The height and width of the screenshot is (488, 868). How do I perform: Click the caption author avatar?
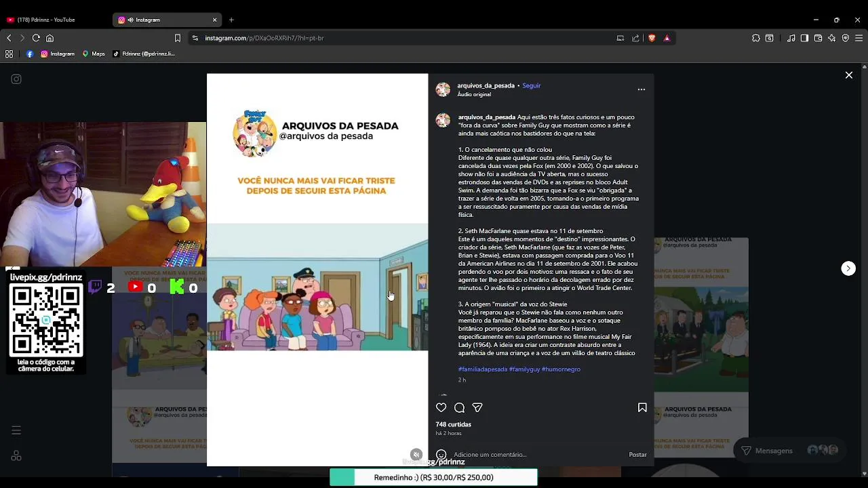tap(443, 120)
